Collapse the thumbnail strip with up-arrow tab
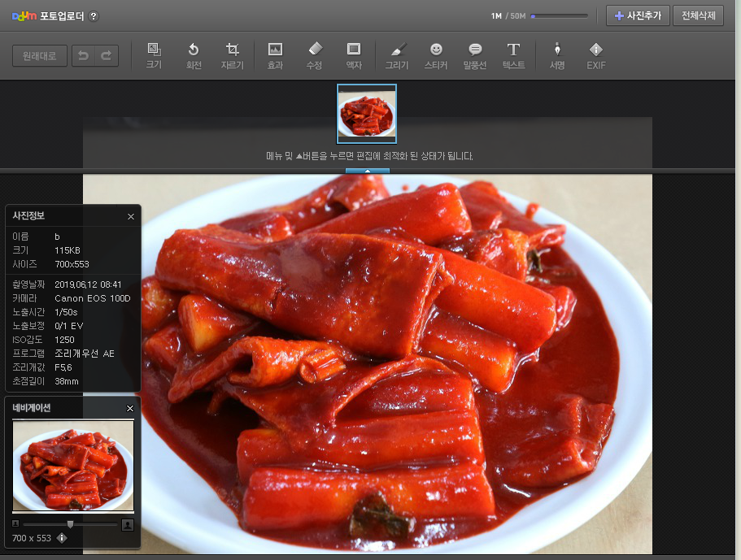Image resolution: width=741 pixels, height=560 pixels. 367,171
